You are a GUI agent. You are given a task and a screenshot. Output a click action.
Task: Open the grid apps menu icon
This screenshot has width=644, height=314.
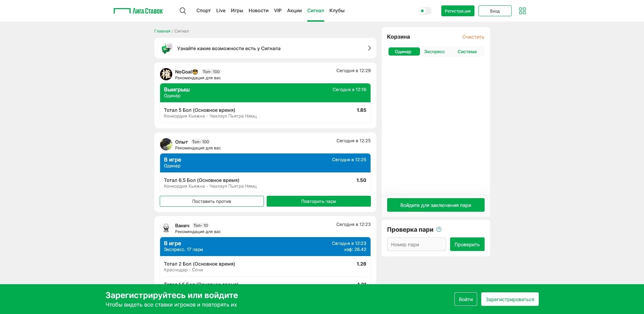[522, 11]
